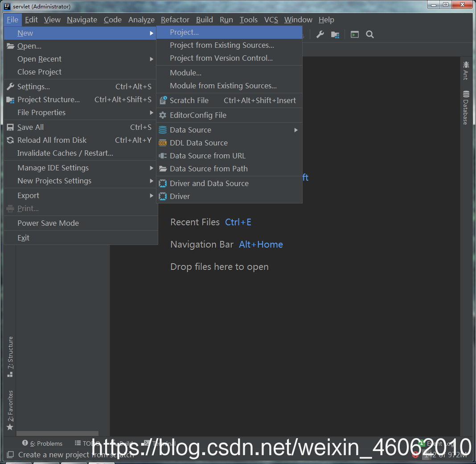Expand the Open Recent submenu

click(x=80, y=59)
